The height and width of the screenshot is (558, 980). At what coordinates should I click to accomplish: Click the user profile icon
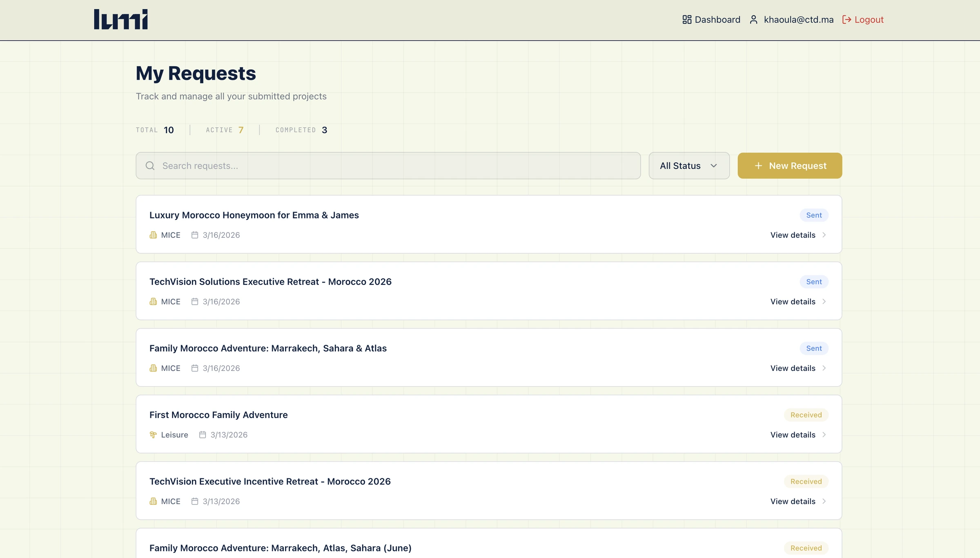pos(754,20)
